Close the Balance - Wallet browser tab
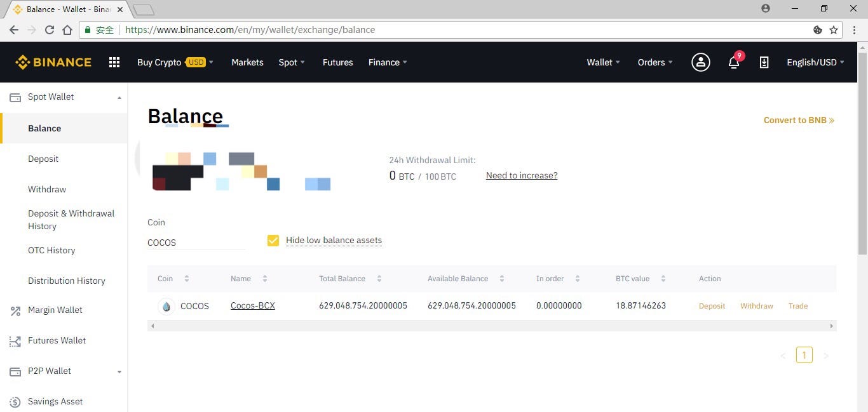The height and width of the screenshot is (412, 868). pos(120,10)
